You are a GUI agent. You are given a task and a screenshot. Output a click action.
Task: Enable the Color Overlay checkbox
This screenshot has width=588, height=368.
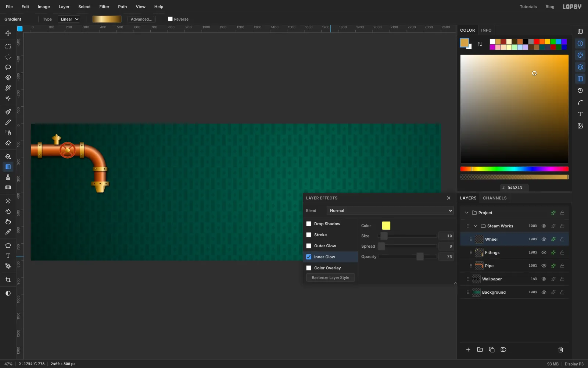coord(309,268)
